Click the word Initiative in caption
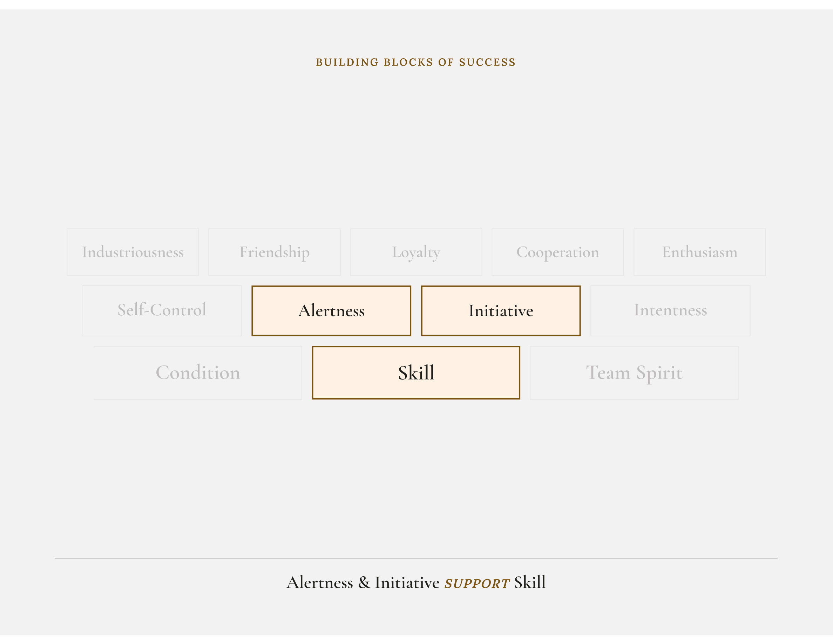Image resolution: width=833 pixels, height=644 pixels. click(x=407, y=583)
